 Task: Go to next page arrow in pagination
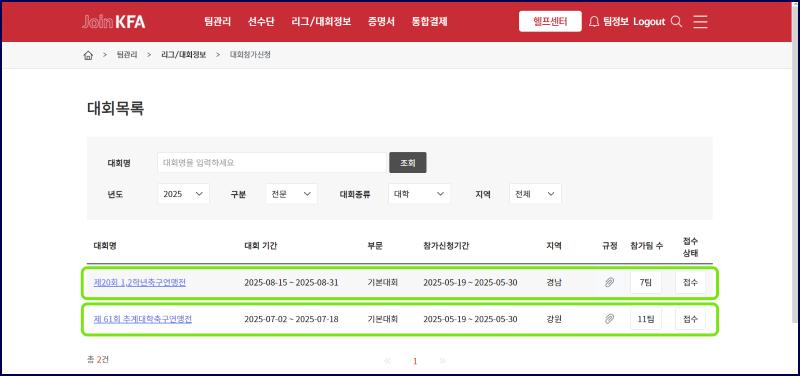pyautogui.click(x=442, y=361)
